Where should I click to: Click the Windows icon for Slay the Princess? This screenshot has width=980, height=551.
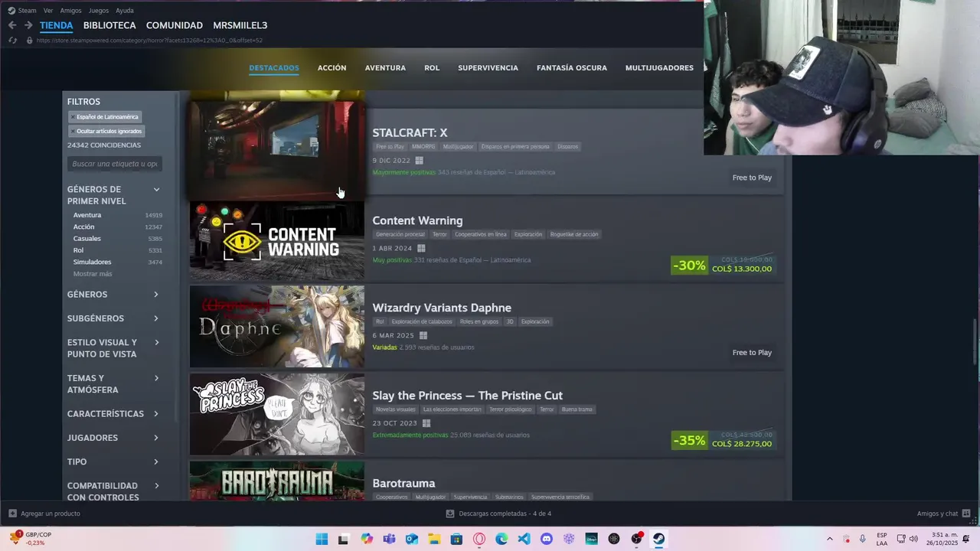[x=426, y=423]
